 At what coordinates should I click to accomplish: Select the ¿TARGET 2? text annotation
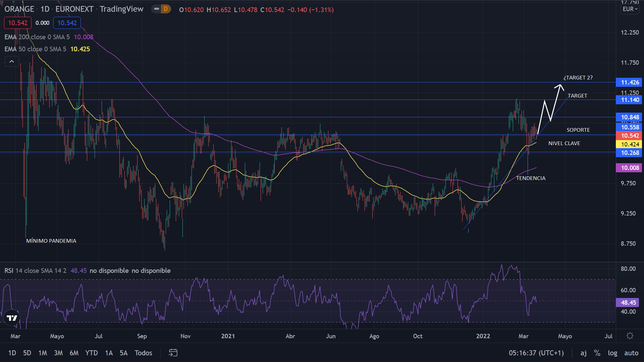[x=578, y=78]
